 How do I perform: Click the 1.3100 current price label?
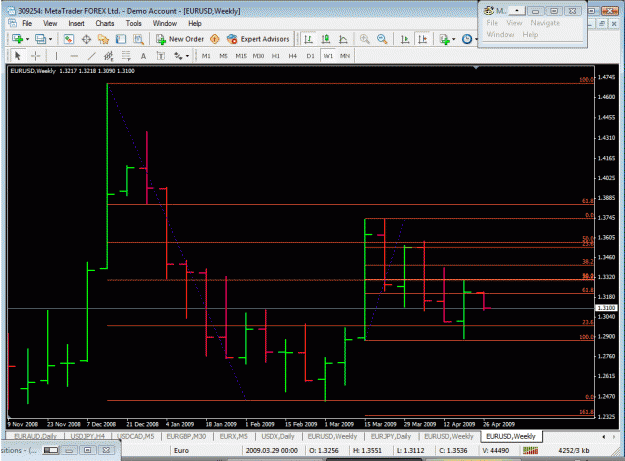(606, 308)
